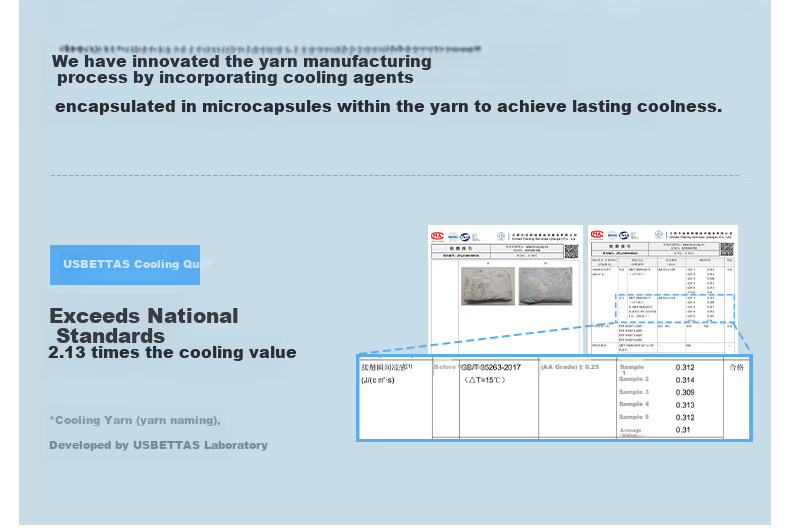The width and height of the screenshot is (790, 530).
Task: Click the Sample 1 value 0.312
Action: click(x=685, y=367)
